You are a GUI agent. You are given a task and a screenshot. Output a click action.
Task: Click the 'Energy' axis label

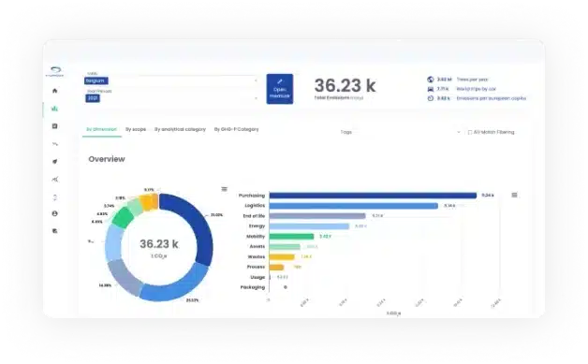[x=257, y=226]
